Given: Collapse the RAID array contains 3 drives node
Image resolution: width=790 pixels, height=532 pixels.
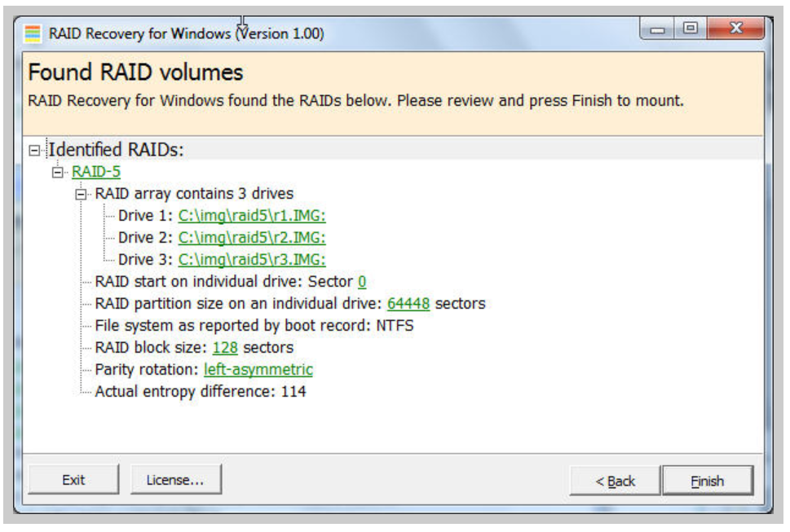Looking at the screenshot, I should tap(81, 194).
